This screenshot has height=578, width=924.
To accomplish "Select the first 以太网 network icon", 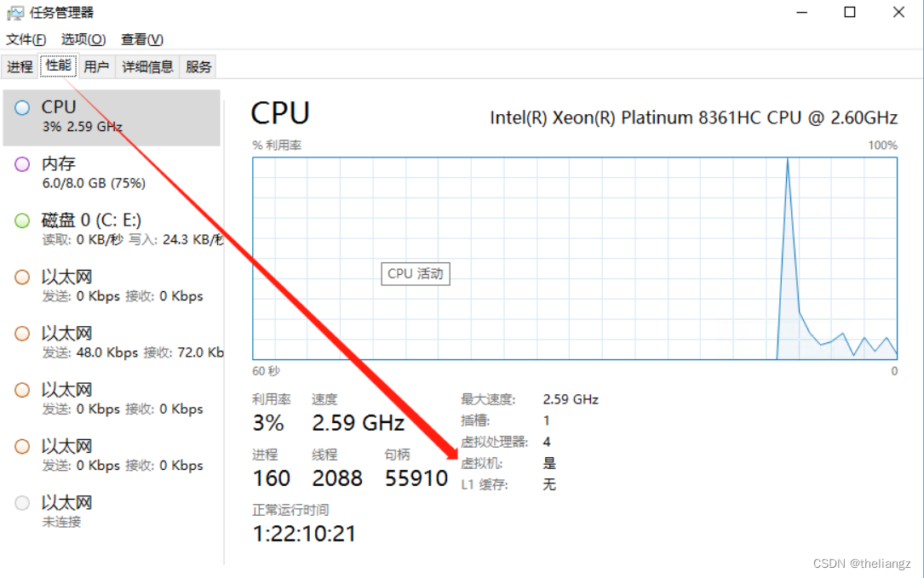I will pyautogui.click(x=24, y=277).
